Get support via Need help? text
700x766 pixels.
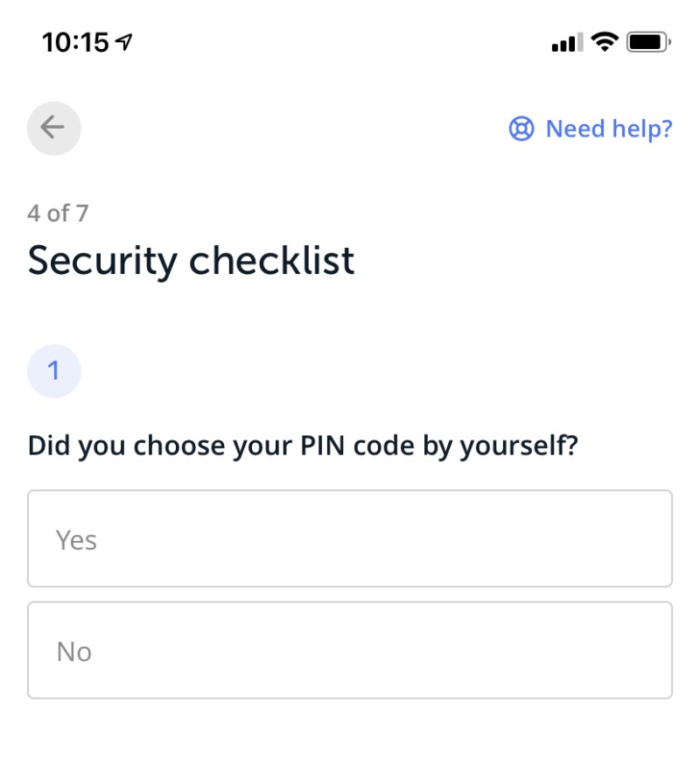click(608, 130)
